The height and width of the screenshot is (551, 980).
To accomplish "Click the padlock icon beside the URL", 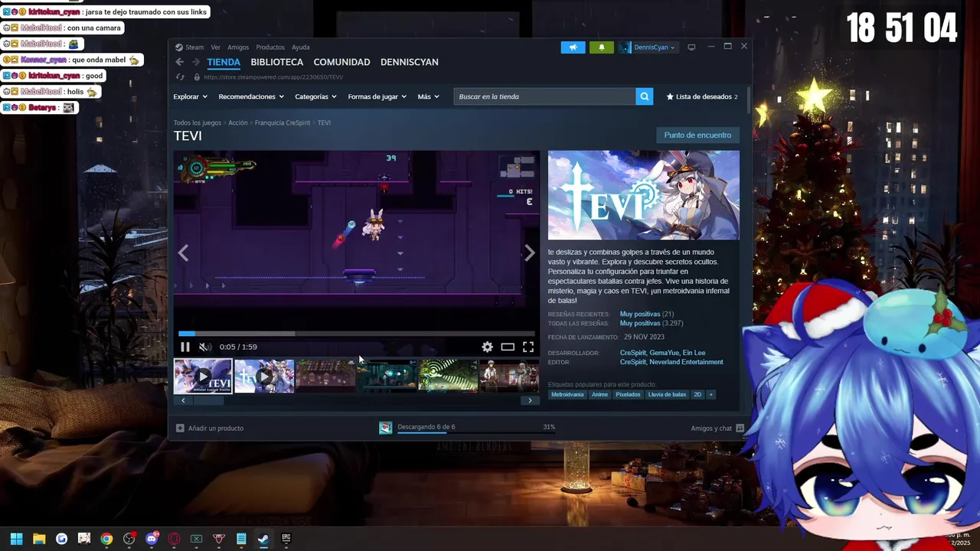I will point(197,77).
